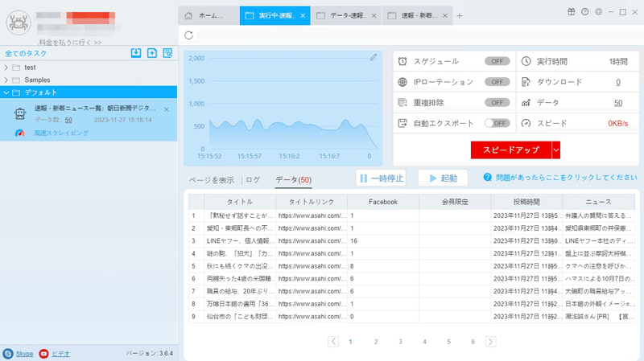
Task: Close the 速報・新着 tab
Action: [x=445, y=15]
